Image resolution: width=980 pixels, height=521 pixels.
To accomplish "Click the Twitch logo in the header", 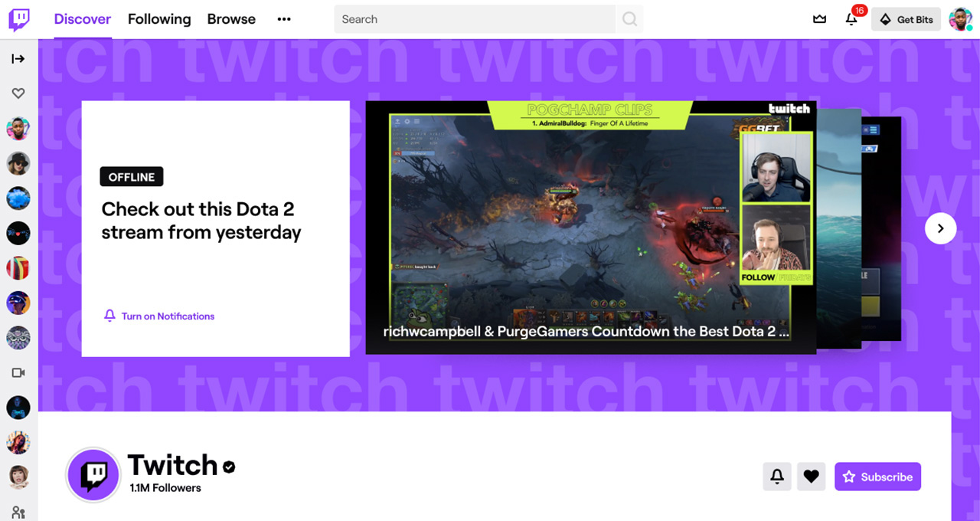I will click(19, 19).
